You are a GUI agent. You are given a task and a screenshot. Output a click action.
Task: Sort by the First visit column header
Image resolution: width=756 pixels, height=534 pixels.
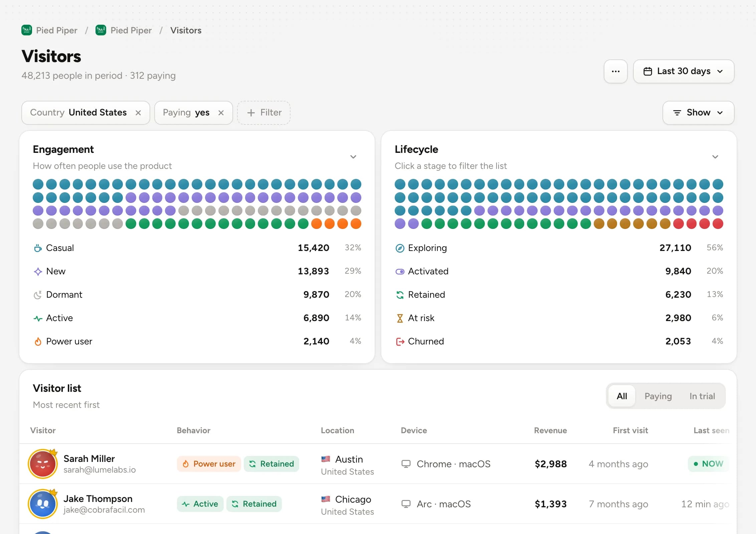(x=630, y=431)
